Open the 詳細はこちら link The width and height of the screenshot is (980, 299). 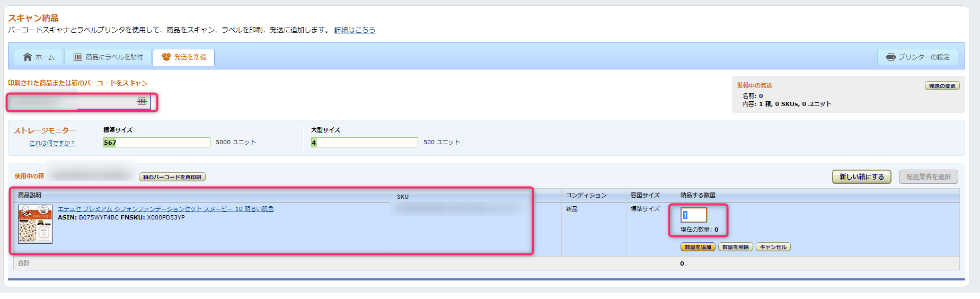[x=355, y=30]
